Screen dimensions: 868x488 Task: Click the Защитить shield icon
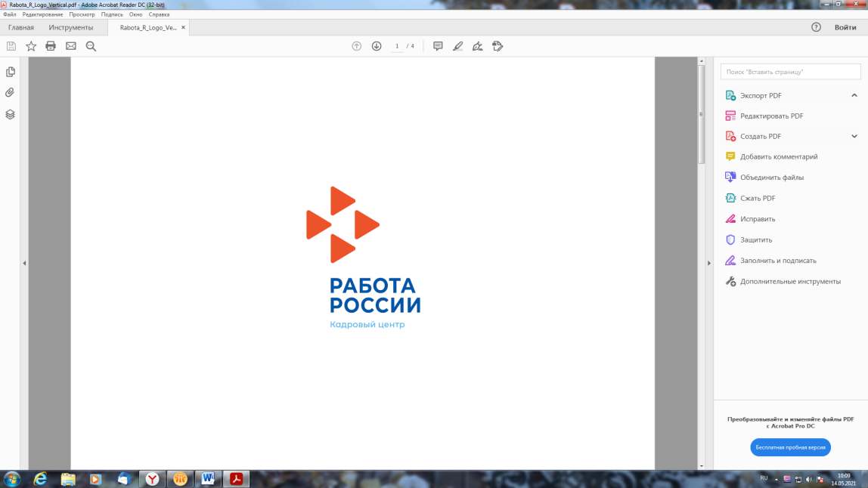[730, 239]
